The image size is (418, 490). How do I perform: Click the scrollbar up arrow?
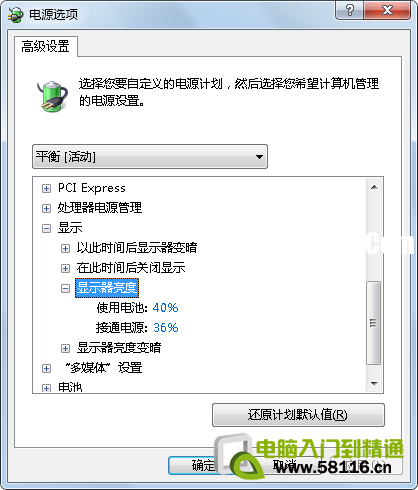374,187
